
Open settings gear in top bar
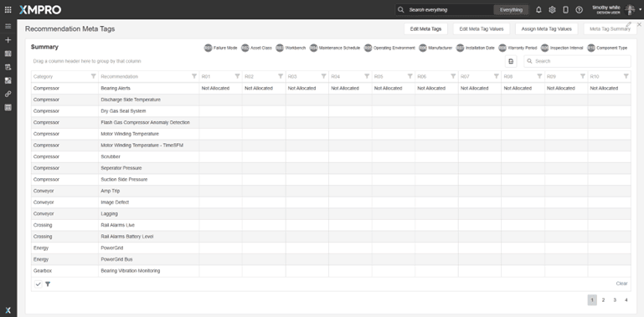552,10
